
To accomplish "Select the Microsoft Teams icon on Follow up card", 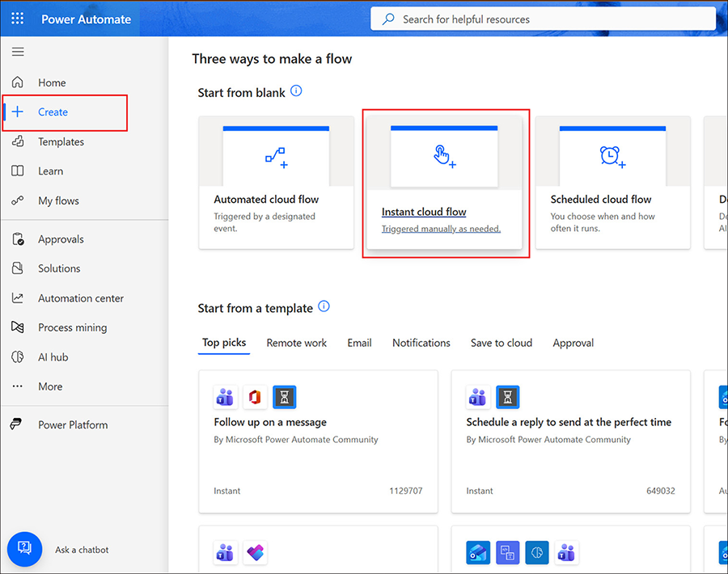I will 225,397.
